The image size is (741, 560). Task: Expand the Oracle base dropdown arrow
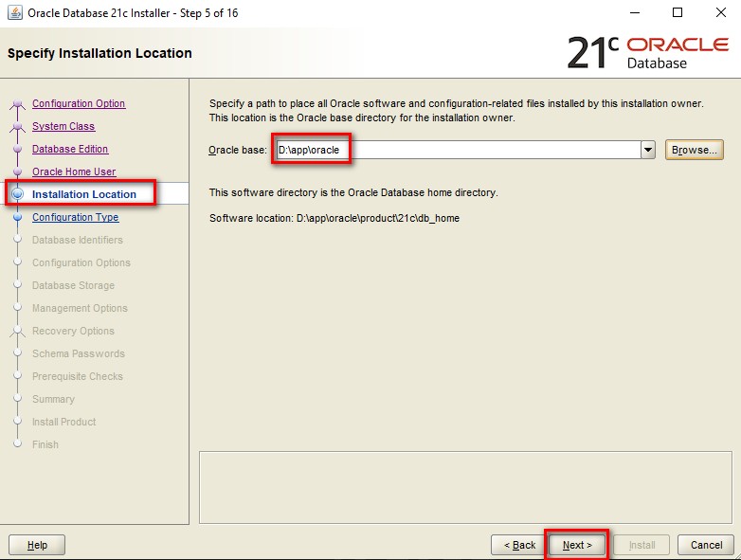[648, 150]
